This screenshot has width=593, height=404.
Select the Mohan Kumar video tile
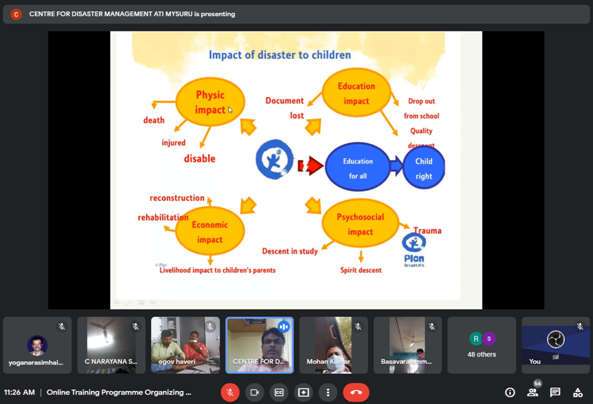click(x=334, y=345)
